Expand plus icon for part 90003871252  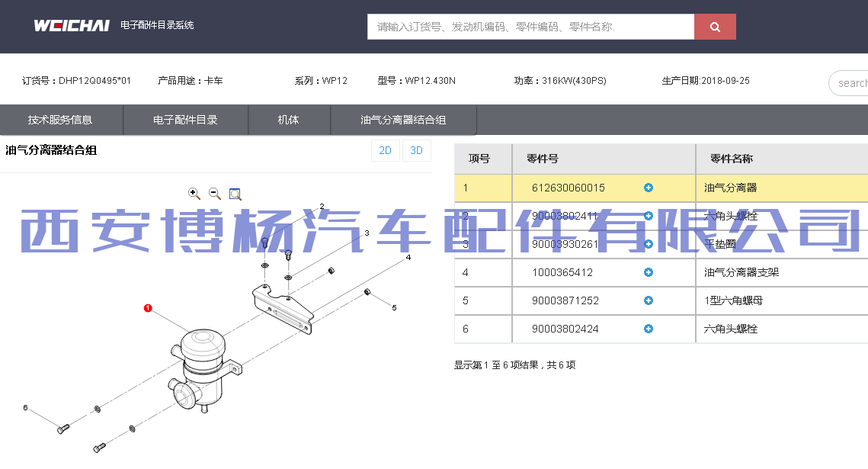pos(649,300)
